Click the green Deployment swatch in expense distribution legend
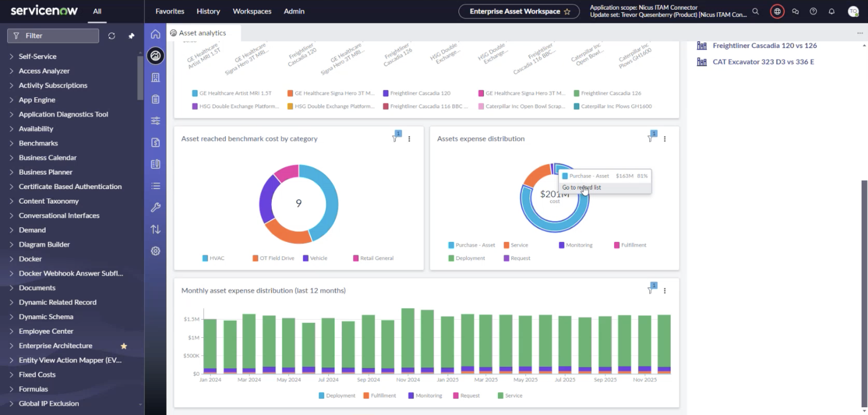 [451, 258]
